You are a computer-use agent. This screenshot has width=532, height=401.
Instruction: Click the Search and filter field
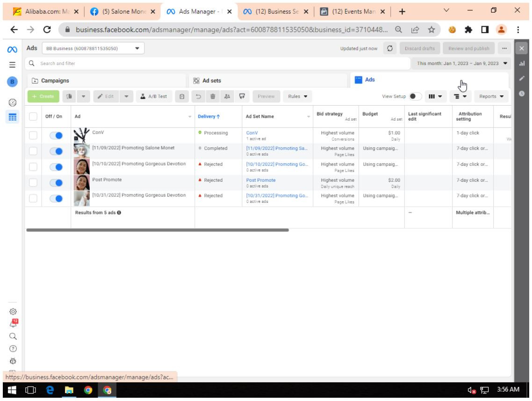tap(218, 64)
